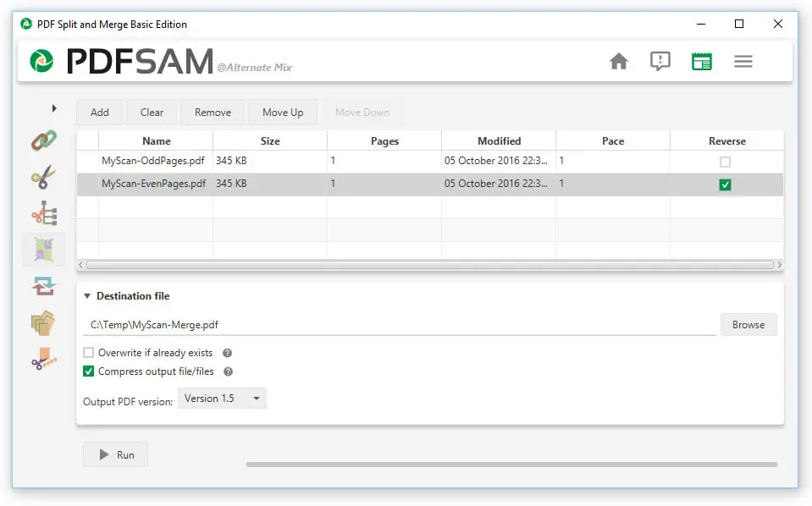Sort by the Size column header

270,140
